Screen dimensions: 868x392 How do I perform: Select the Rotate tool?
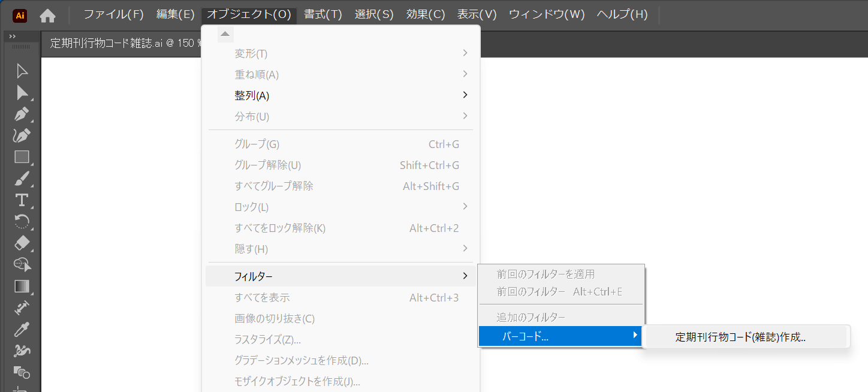click(22, 222)
